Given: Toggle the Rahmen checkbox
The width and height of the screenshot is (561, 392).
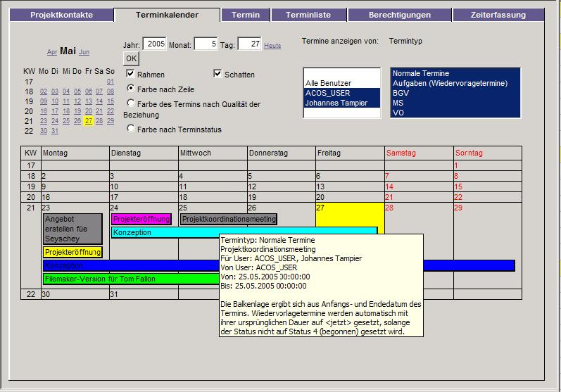Looking at the screenshot, I should click(x=130, y=74).
